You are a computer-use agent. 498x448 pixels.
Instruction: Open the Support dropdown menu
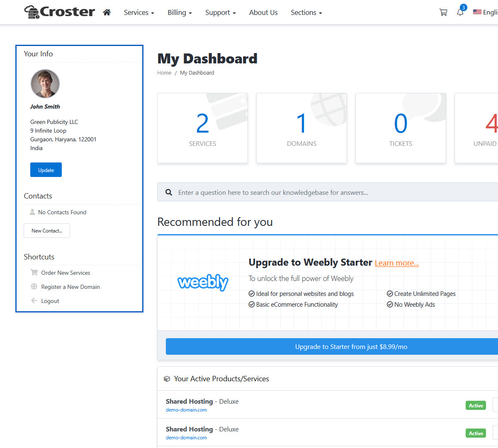tap(220, 12)
